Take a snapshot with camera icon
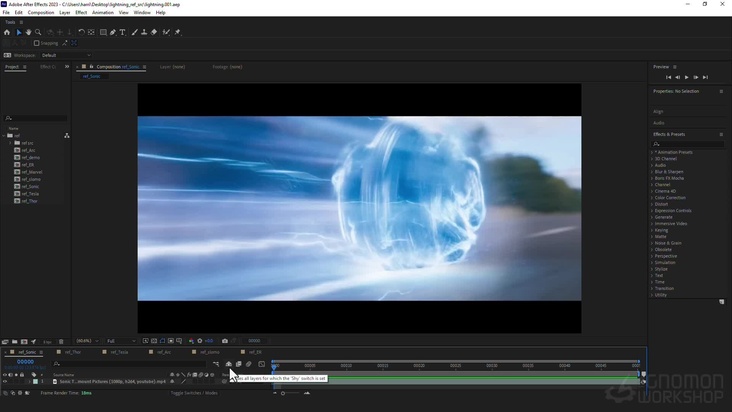The image size is (732, 412). (x=225, y=341)
